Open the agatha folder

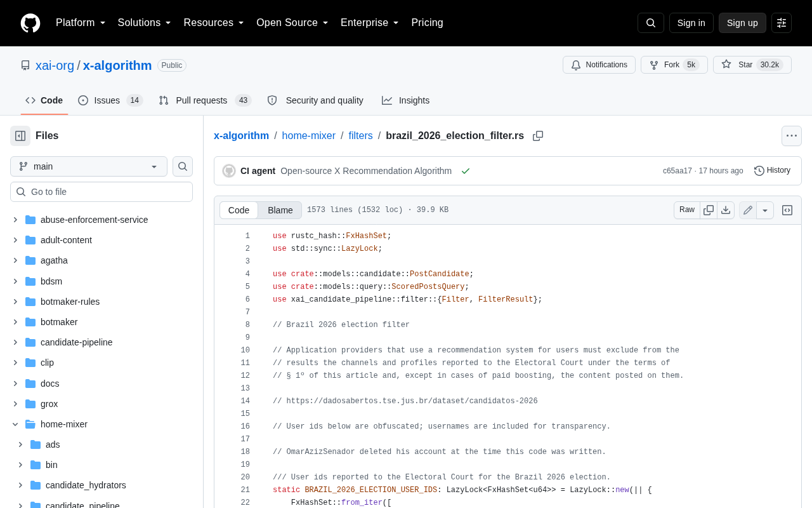pos(54,260)
